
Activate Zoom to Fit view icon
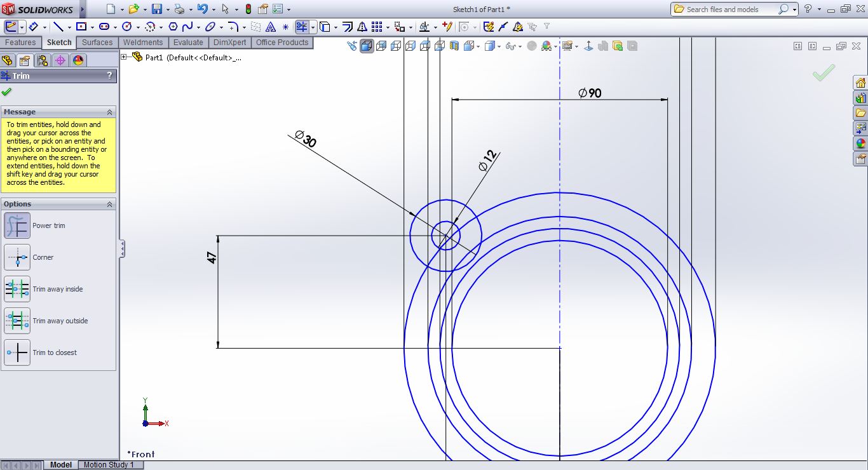[352, 46]
